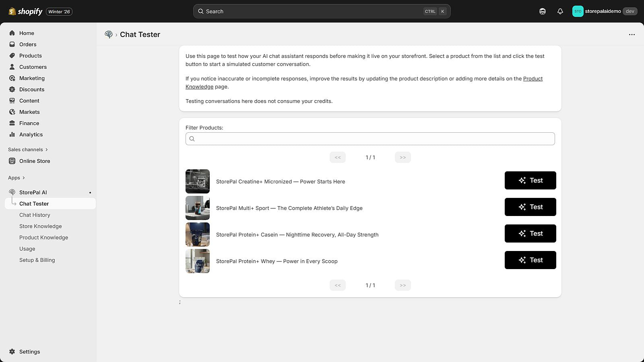Click the Creatine+ Micronized product title
Viewport: 644px width, 362px height.
coord(281,181)
